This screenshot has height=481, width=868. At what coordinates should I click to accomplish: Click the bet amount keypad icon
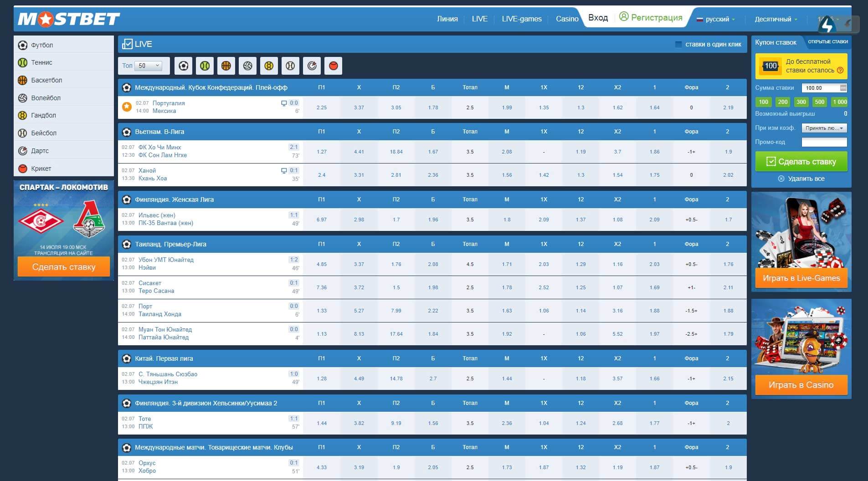click(x=843, y=88)
